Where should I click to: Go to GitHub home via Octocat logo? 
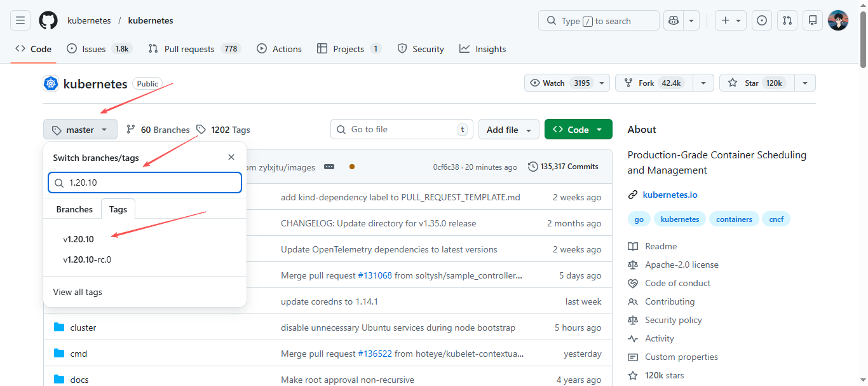click(48, 20)
